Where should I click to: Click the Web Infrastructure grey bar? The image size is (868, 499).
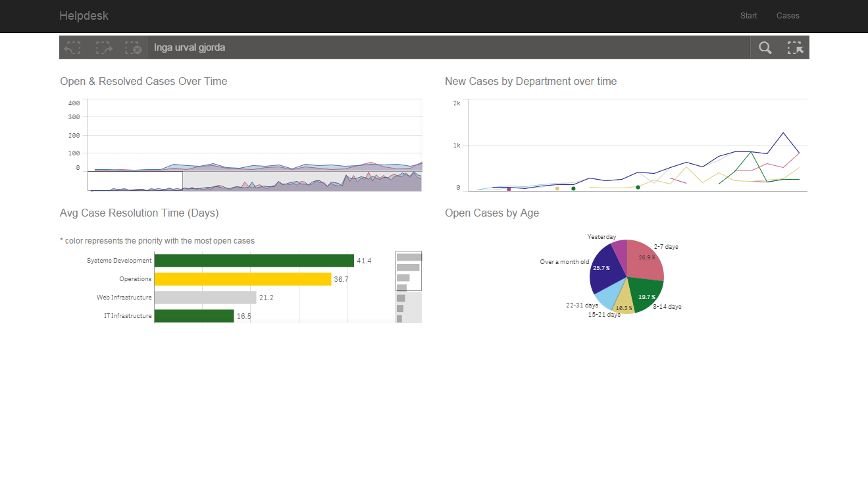[205, 298]
